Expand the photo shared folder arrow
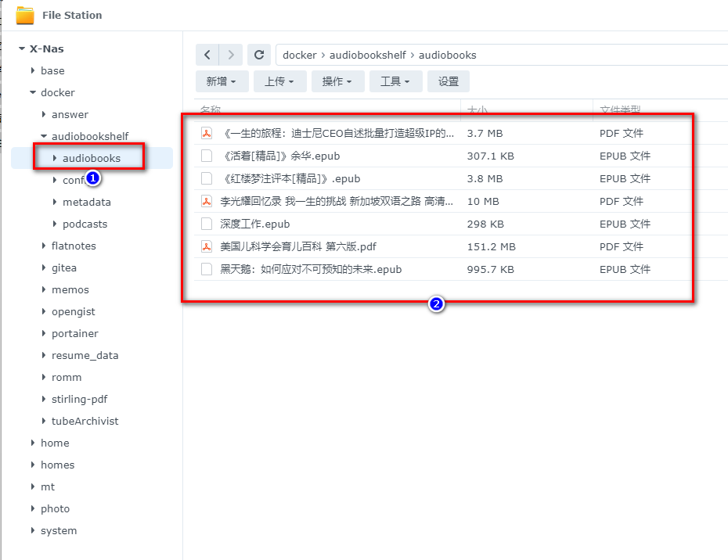The image size is (728, 560). click(33, 509)
